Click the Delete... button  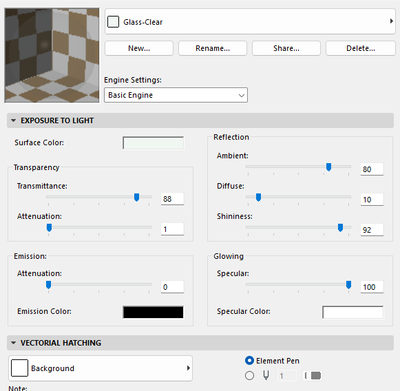(360, 48)
